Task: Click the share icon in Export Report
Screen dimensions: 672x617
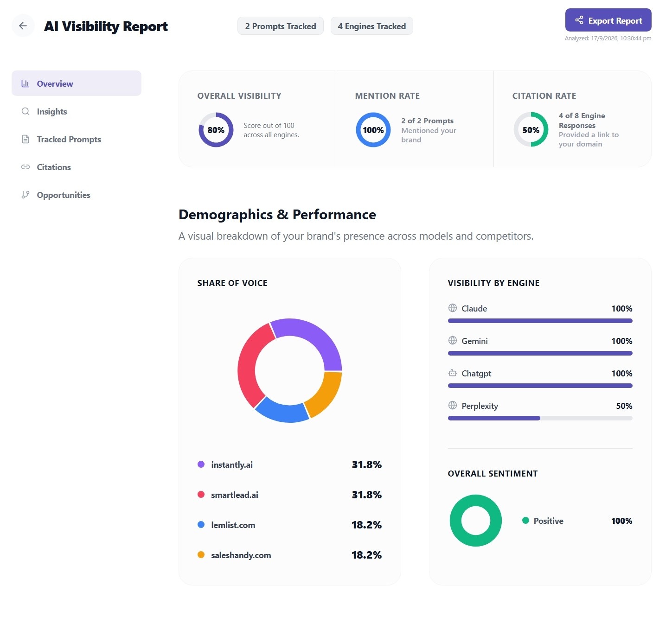Action: point(579,20)
